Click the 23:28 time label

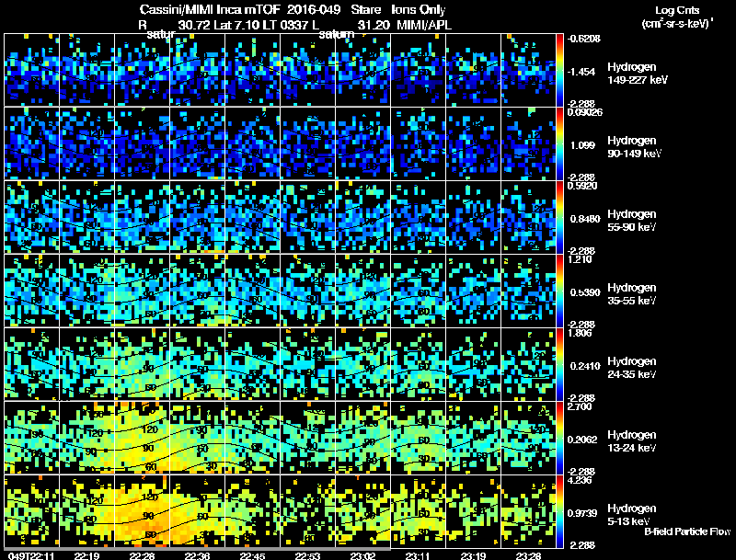(x=528, y=555)
